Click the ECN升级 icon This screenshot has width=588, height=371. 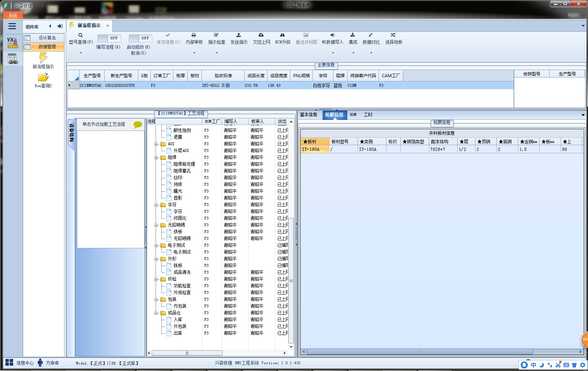point(282,35)
